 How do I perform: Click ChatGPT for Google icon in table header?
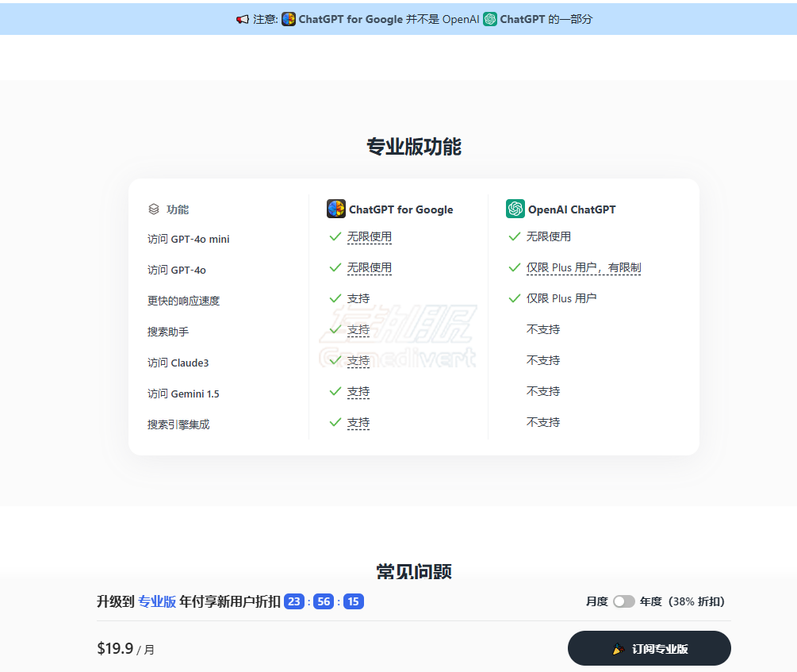[336, 209]
